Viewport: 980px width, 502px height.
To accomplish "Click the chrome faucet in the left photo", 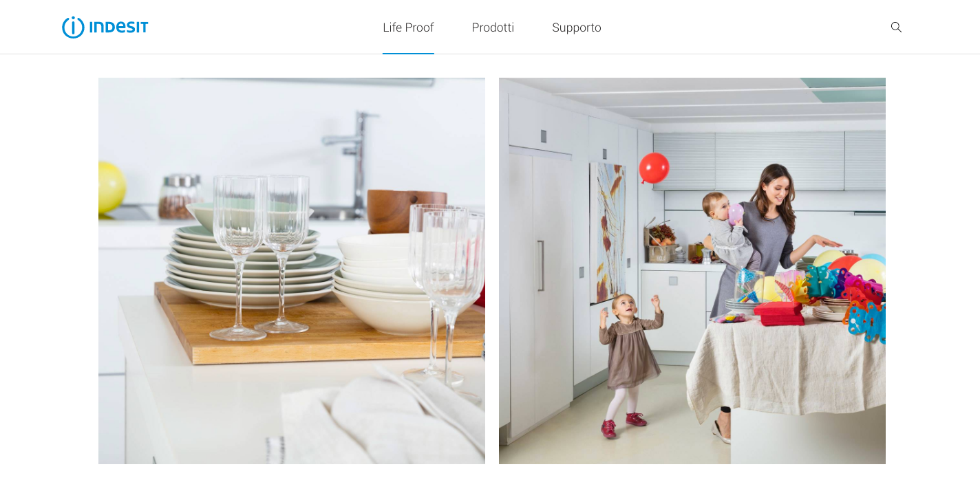I will [351, 162].
